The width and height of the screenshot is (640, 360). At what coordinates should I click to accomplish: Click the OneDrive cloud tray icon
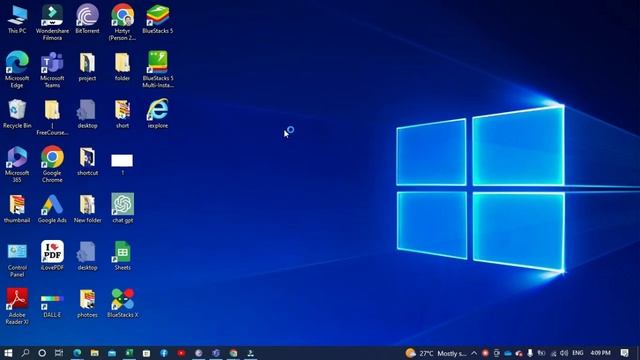pyautogui.click(x=508, y=353)
